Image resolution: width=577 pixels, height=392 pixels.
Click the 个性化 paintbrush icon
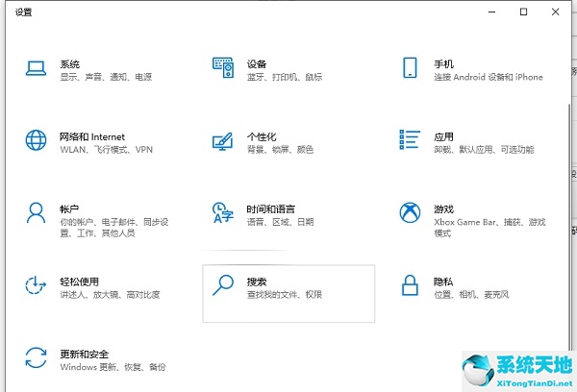pyautogui.click(x=223, y=141)
